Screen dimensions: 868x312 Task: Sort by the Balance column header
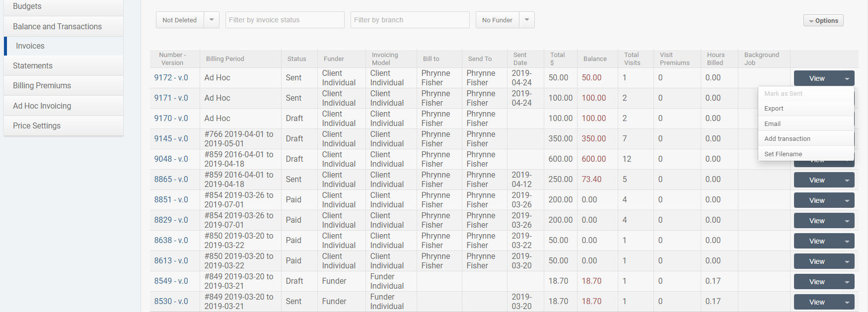point(595,59)
